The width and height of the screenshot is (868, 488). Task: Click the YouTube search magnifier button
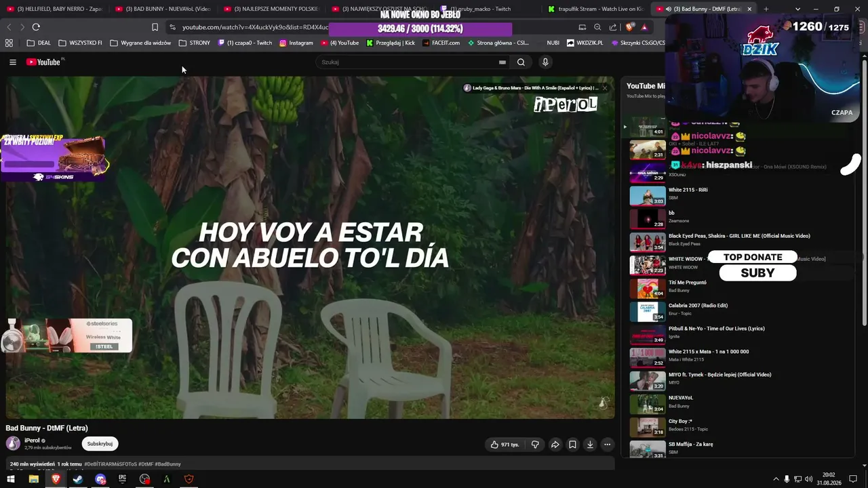[x=521, y=62]
